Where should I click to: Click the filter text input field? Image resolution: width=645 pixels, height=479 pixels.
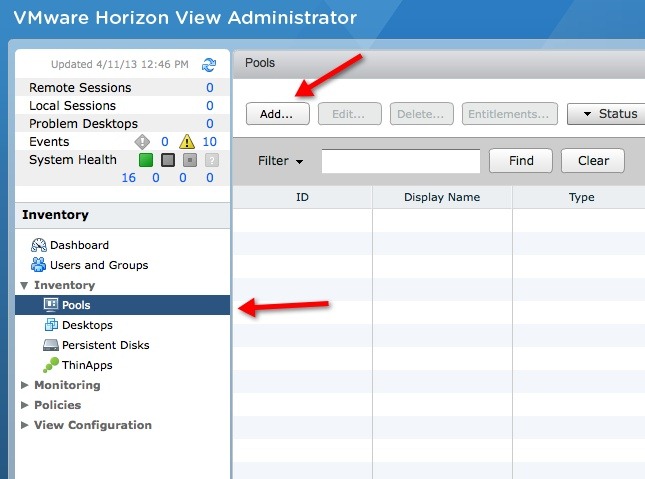coord(400,161)
